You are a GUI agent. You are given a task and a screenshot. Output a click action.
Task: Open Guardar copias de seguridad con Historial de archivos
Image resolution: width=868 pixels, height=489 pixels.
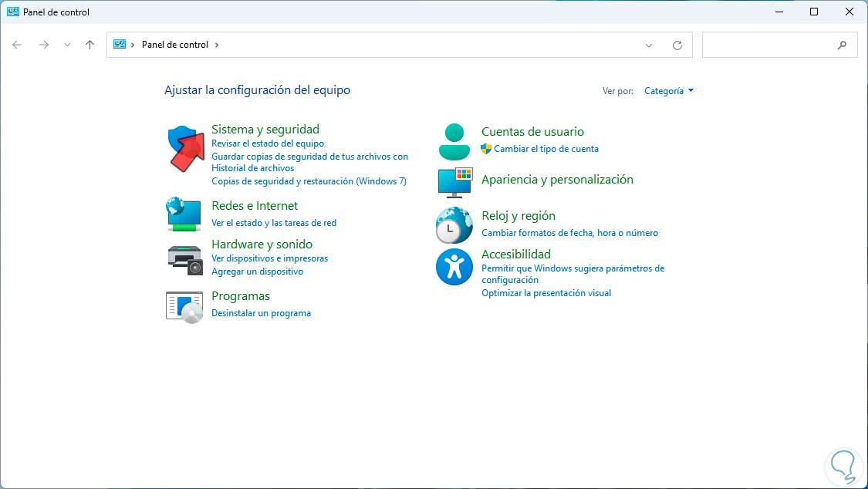tap(309, 162)
